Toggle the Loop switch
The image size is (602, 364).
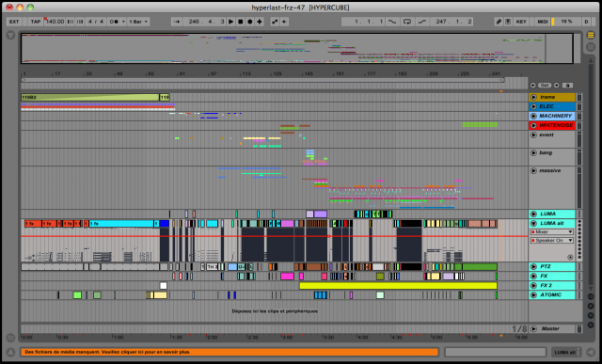[x=407, y=22]
